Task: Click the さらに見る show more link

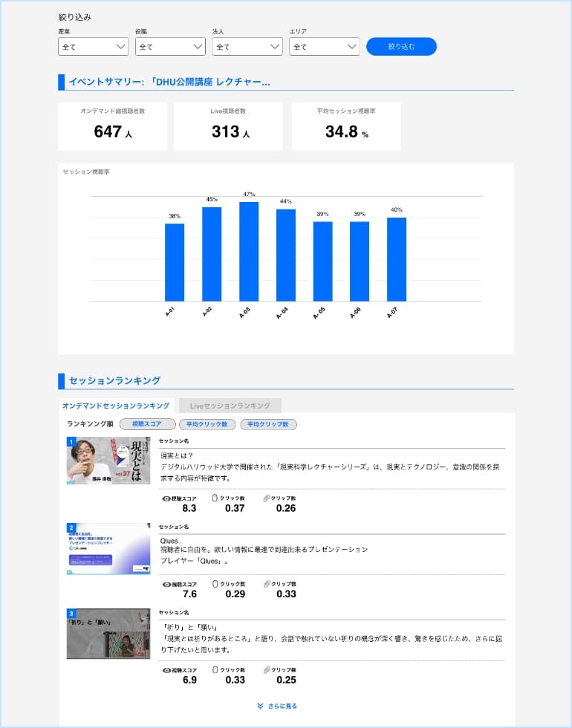Action: click(x=282, y=706)
